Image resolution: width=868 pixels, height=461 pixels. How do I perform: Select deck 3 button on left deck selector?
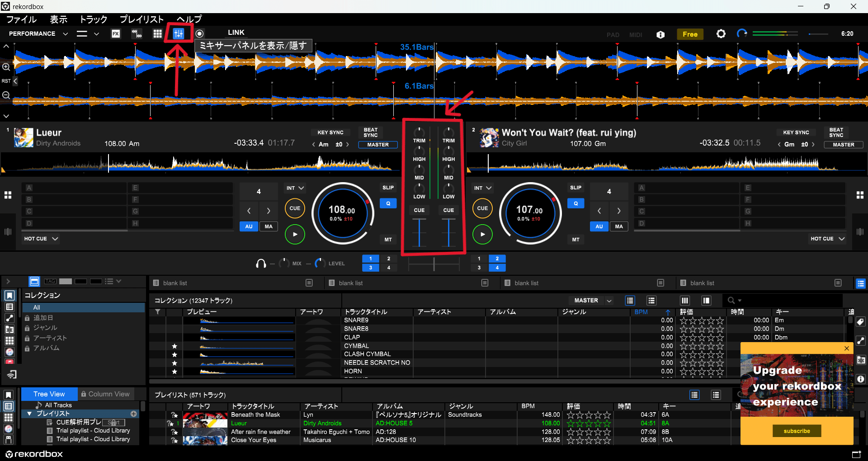[370, 268]
